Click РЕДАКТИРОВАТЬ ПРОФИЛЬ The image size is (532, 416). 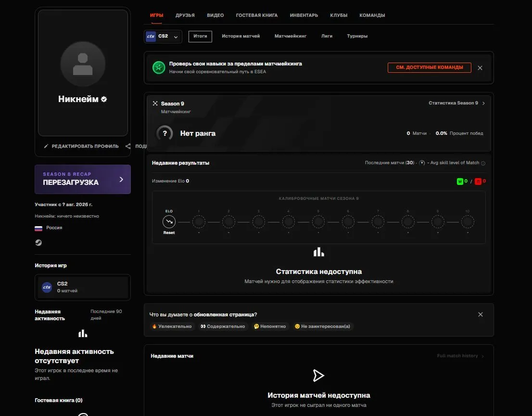81,146
